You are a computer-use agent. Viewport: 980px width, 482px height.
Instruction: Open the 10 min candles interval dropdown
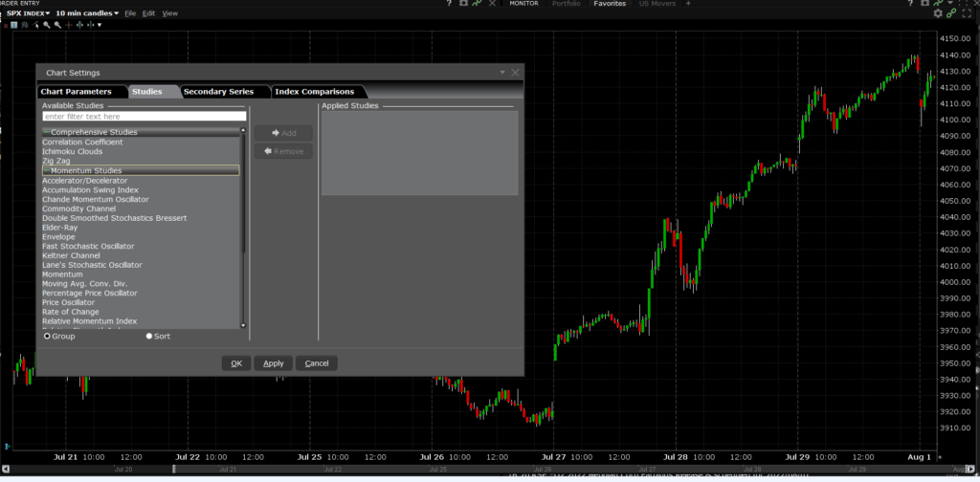[87, 13]
